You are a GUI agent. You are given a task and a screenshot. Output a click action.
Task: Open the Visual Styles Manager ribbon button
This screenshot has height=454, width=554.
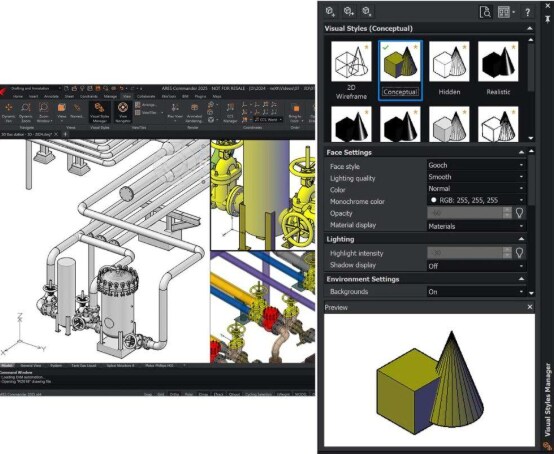pyautogui.click(x=99, y=112)
